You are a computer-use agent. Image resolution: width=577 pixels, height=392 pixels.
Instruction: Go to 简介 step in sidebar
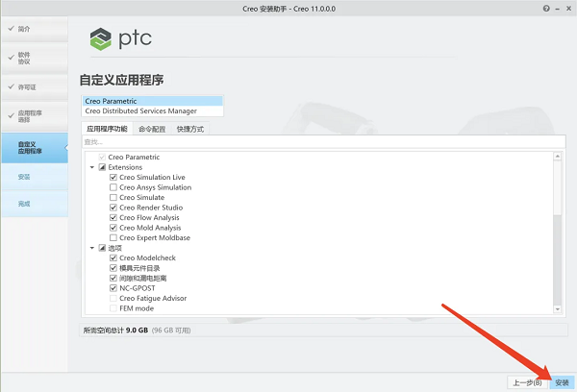click(x=35, y=29)
